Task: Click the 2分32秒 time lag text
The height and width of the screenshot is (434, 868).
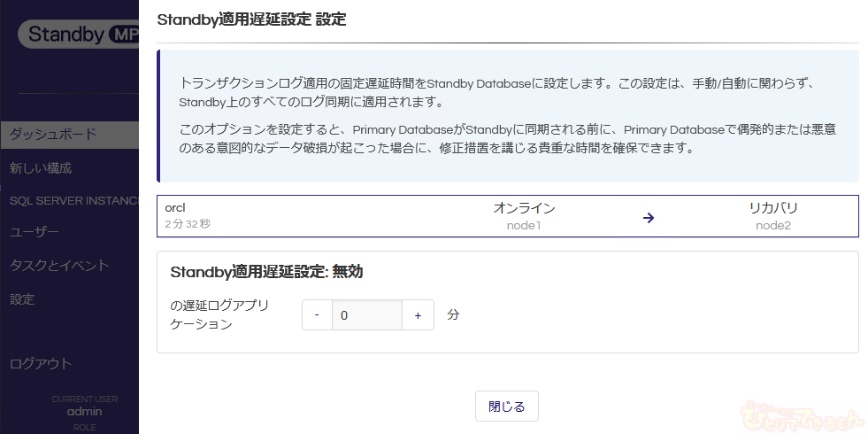Action: [x=188, y=225]
